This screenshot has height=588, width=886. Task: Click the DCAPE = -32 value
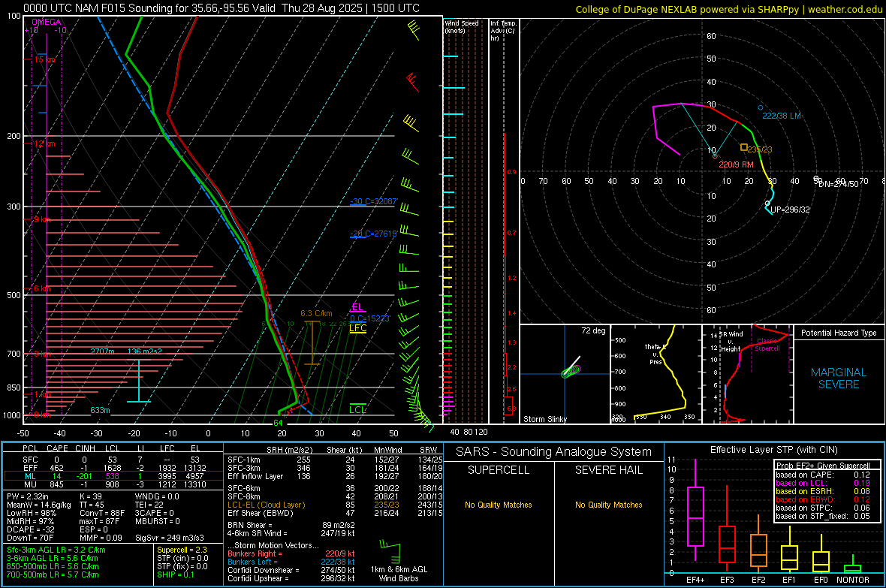pos(31,529)
